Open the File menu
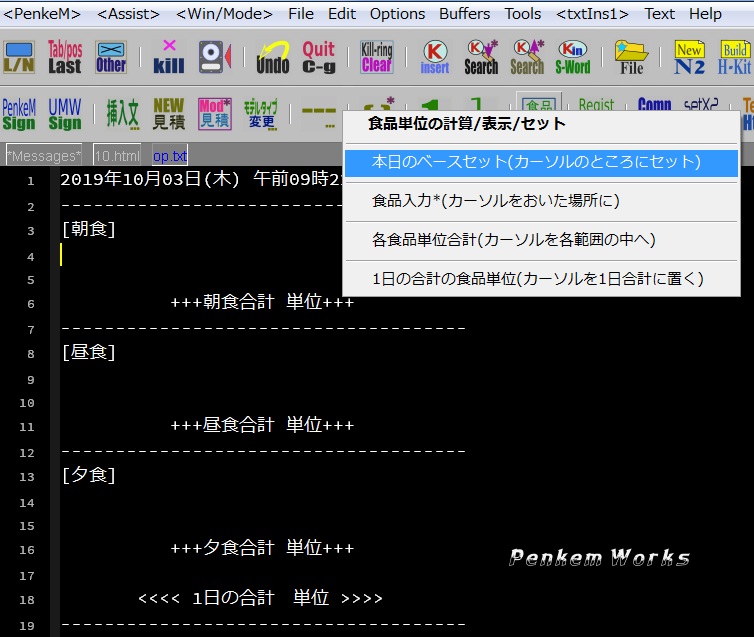Viewport: 754px width, 637px height. 301,14
